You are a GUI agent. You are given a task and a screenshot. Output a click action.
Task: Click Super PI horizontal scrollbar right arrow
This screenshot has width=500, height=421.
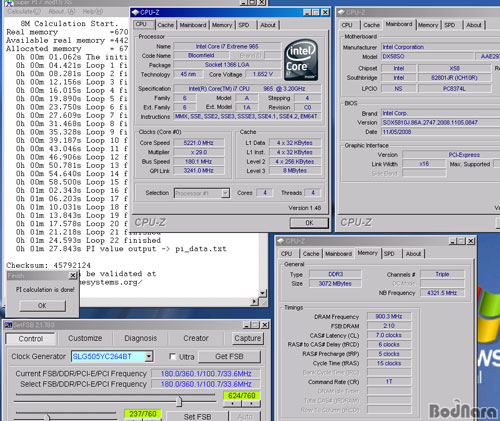coord(255,301)
